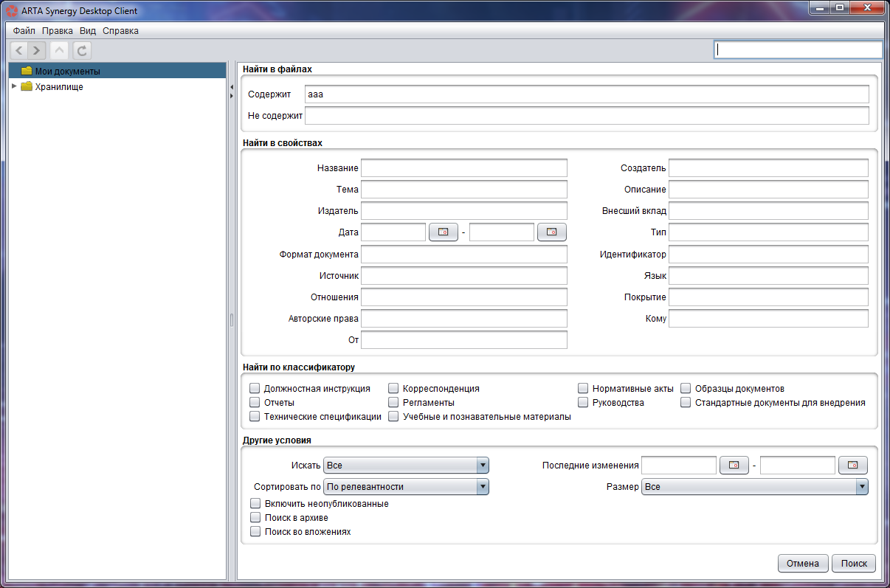Viewport: 890px width, 588px height.
Task: Open calendar for Последние изменения start date
Action: point(734,465)
